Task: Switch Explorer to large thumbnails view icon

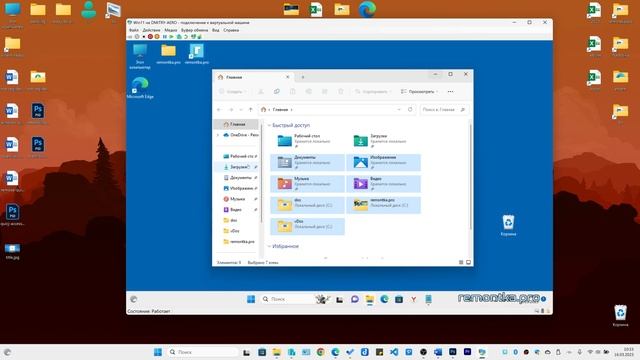Action: point(469,262)
